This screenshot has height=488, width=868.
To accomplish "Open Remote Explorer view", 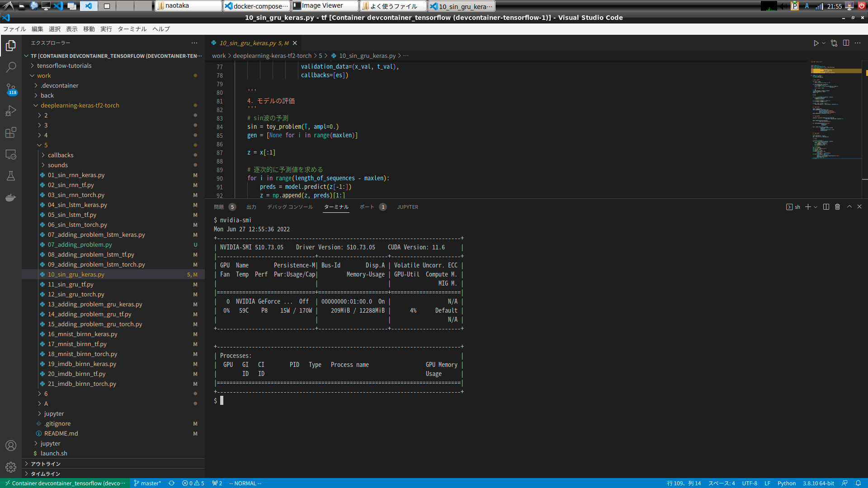I will click(11, 155).
